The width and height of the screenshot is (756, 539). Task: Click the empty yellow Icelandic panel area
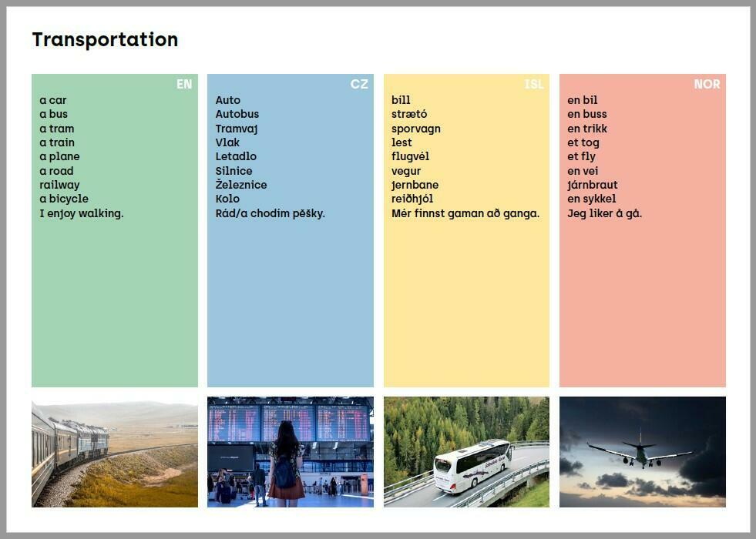point(466,308)
